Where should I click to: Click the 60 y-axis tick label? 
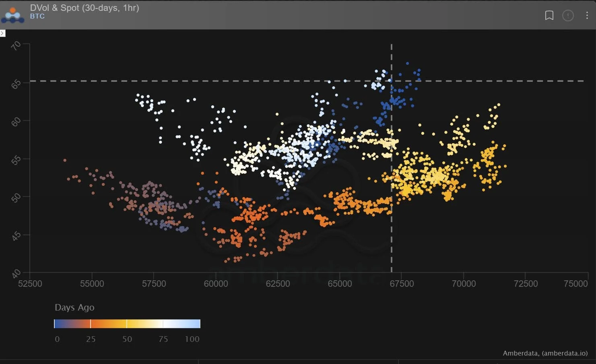pos(16,122)
